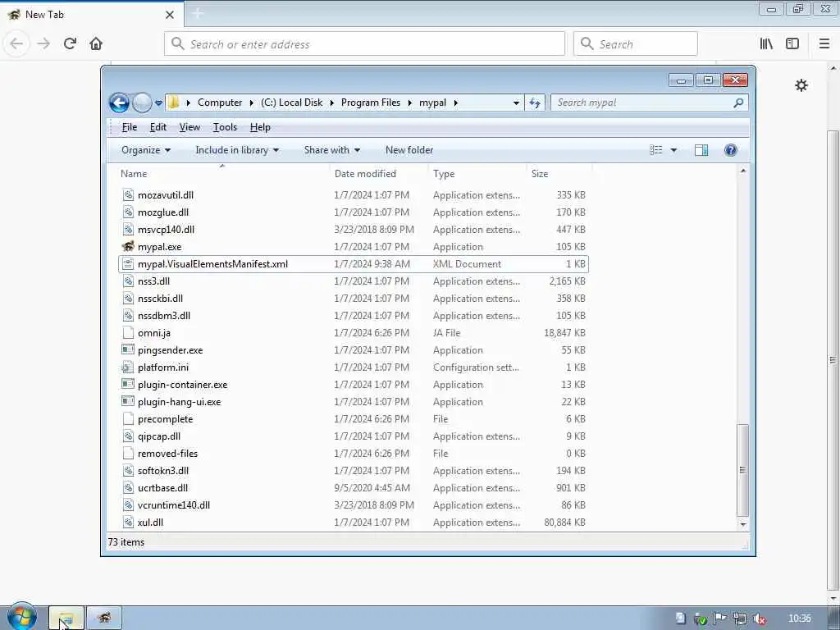Open the Edit menu
Viewport: 840px width, 630px height.
click(x=158, y=127)
